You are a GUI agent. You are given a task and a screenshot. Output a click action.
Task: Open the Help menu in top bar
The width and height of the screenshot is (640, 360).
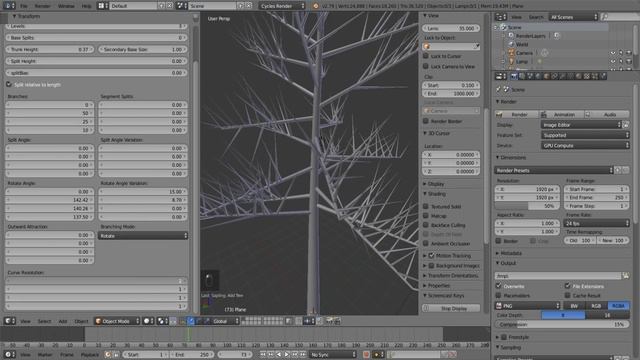click(86, 6)
